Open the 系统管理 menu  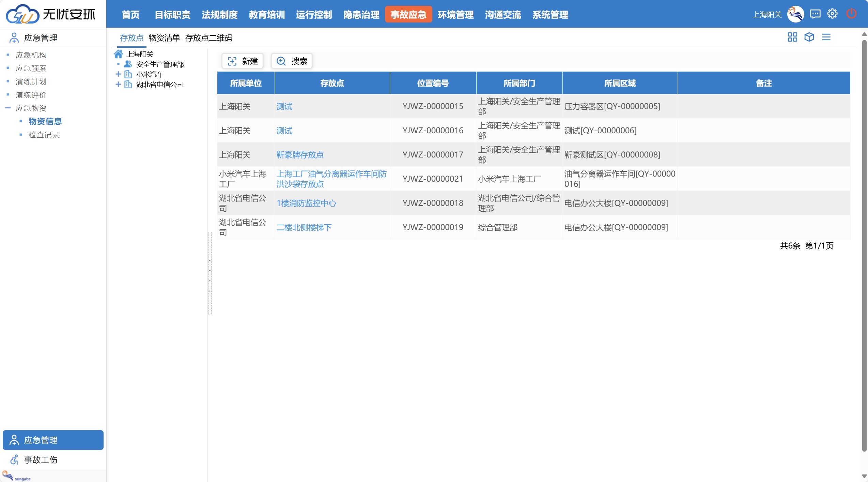coord(550,15)
